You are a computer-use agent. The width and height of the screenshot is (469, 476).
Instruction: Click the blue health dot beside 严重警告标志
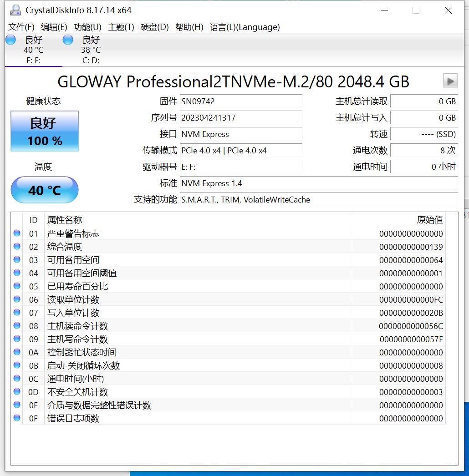16,233
